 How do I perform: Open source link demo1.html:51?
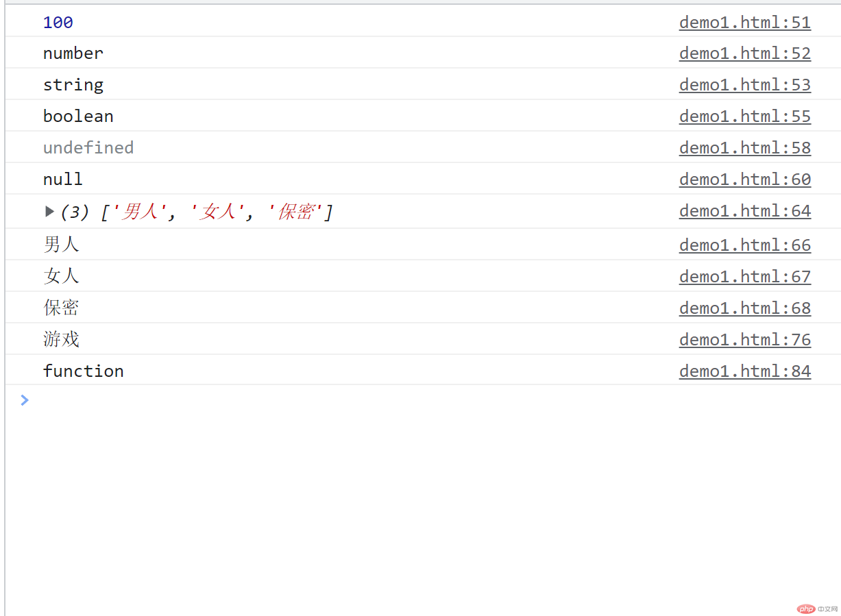click(x=745, y=23)
